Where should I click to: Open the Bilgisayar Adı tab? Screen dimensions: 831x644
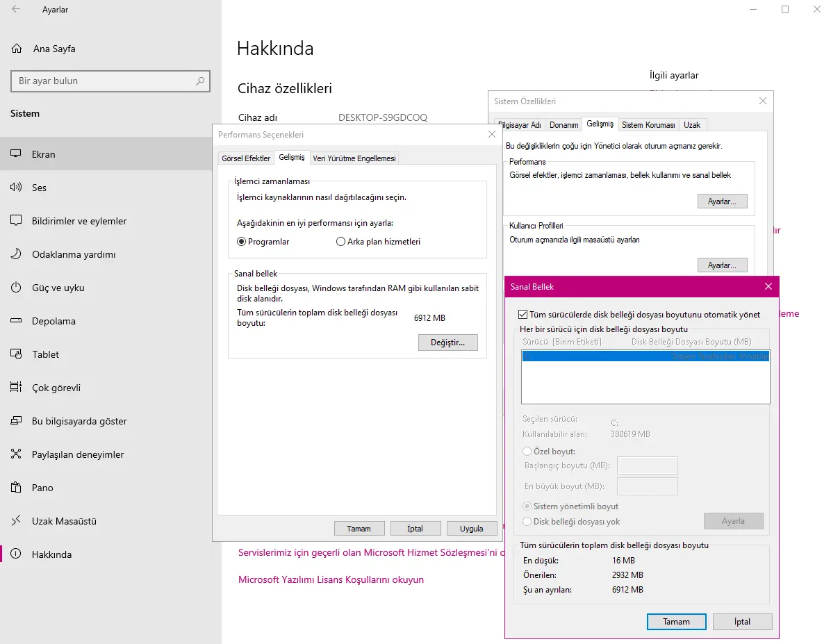click(520, 124)
